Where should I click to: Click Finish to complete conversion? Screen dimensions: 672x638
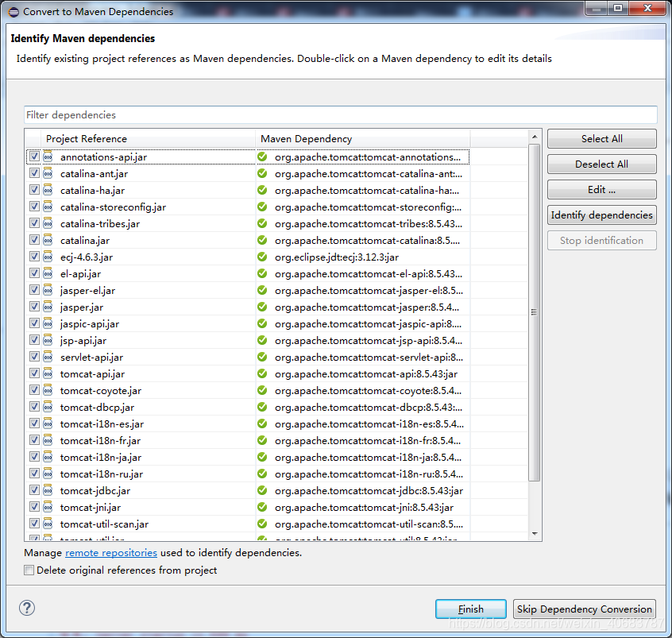tap(470, 609)
